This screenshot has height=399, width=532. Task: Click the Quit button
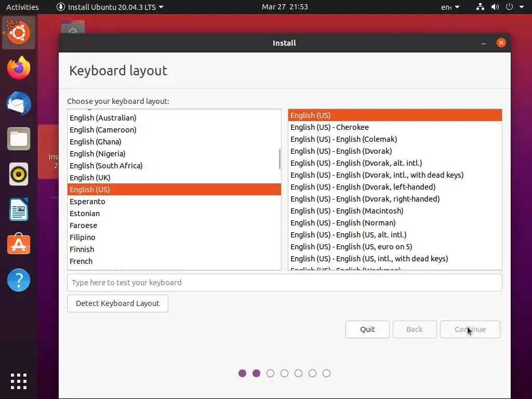pos(367,329)
